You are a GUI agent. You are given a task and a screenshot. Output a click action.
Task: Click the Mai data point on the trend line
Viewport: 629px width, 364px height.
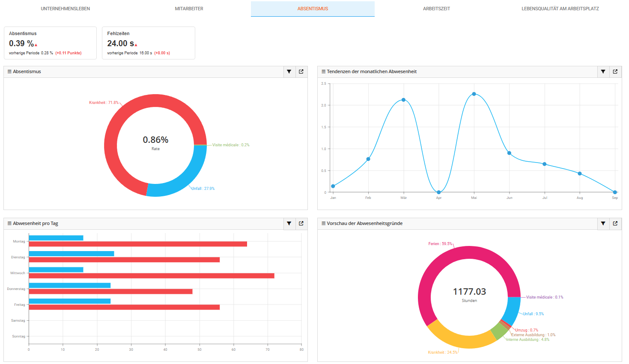pos(474,93)
